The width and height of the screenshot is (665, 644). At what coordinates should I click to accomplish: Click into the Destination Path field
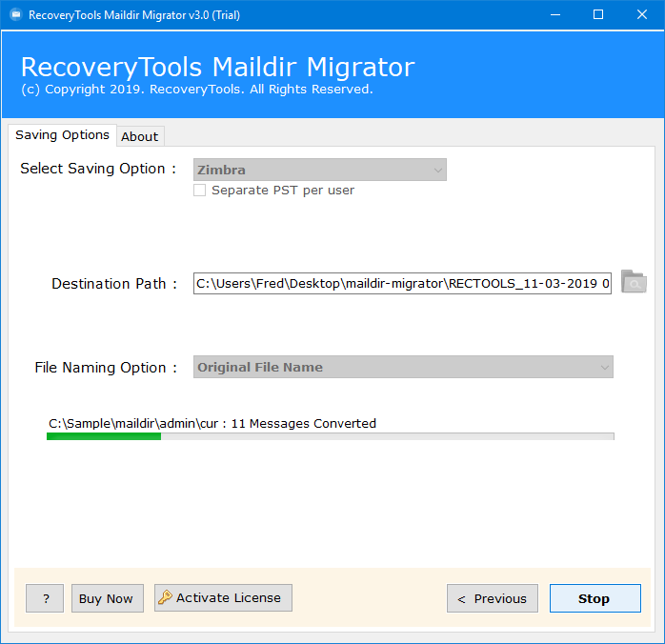tap(402, 284)
